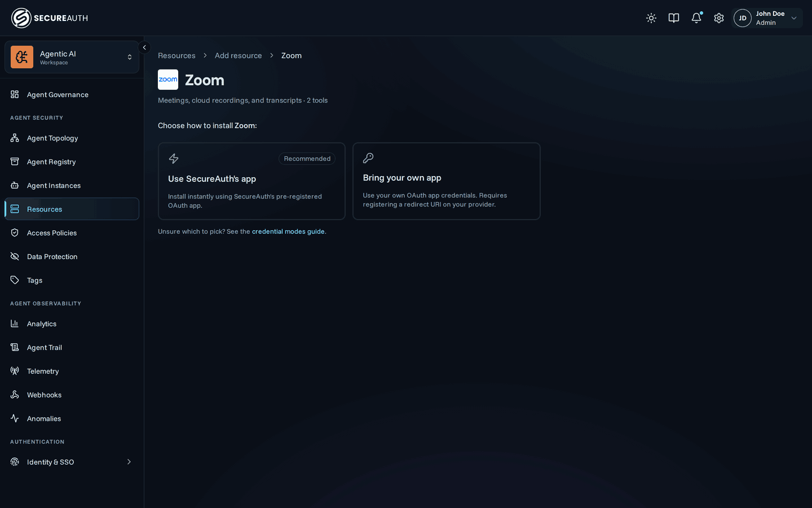Open notifications bell
The width and height of the screenshot is (812, 508).
click(x=696, y=18)
